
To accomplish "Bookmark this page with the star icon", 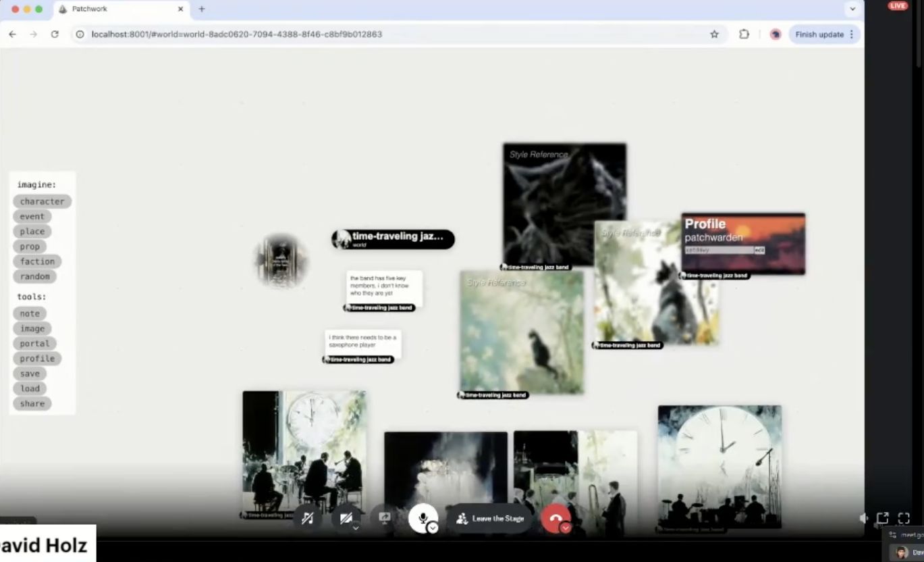I will [x=714, y=34].
